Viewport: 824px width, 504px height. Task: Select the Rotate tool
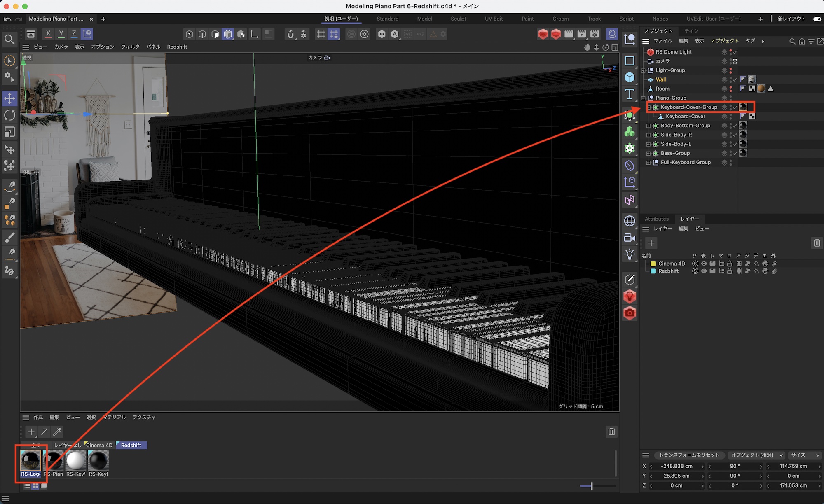(x=9, y=115)
